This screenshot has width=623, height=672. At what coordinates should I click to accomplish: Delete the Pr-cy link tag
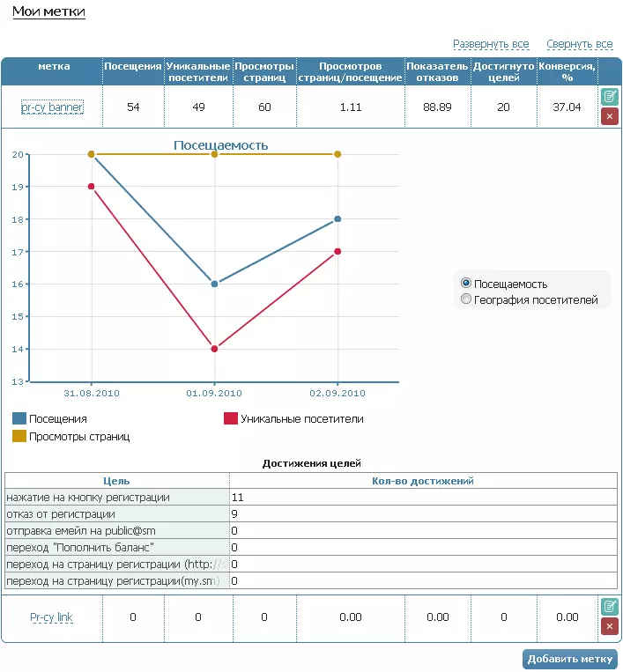coord(609,626)
